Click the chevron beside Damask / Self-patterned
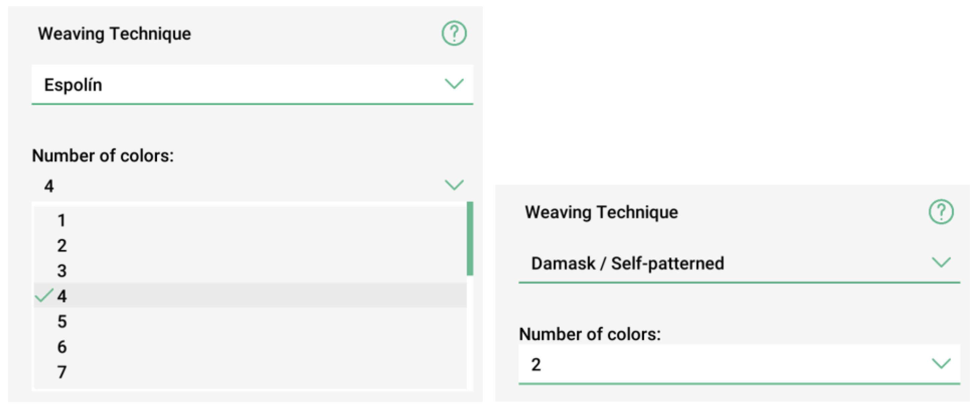 pyautogui.click(x=941, y=262)
